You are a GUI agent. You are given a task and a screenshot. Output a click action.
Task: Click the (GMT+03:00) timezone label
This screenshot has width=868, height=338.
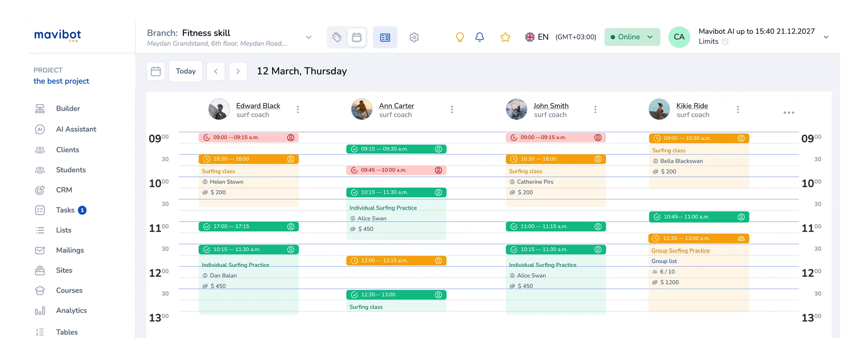[x=576, y=37]
